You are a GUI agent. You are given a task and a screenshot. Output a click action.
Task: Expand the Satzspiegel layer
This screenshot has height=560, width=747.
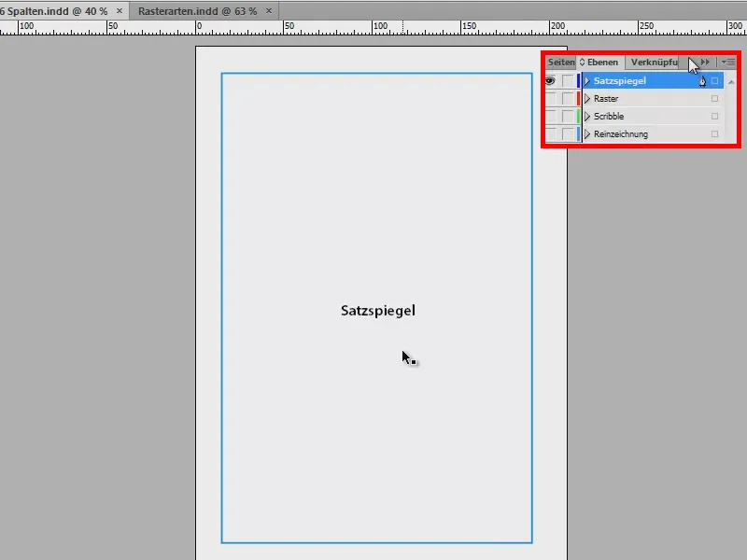click(586, 80)
